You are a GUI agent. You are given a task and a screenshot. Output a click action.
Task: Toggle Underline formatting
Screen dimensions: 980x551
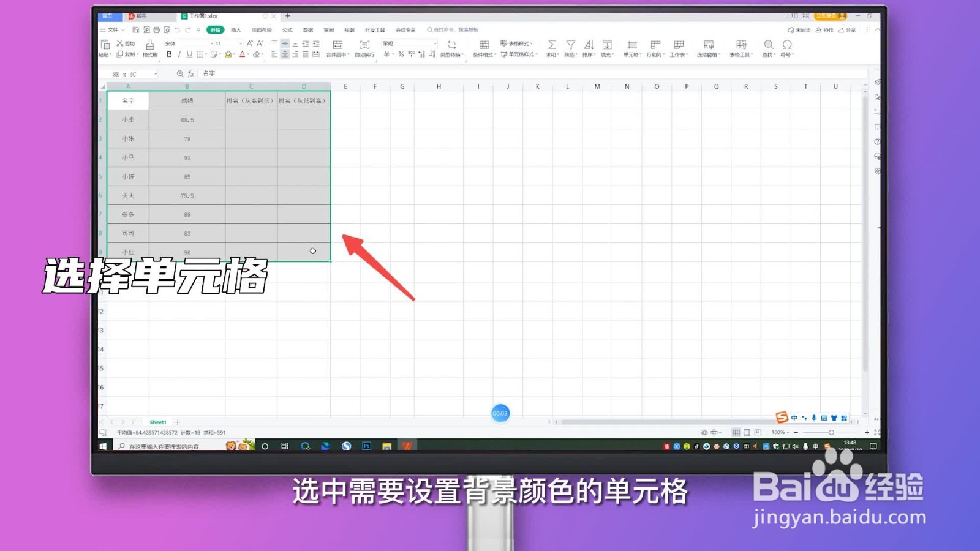coord(189,54)
